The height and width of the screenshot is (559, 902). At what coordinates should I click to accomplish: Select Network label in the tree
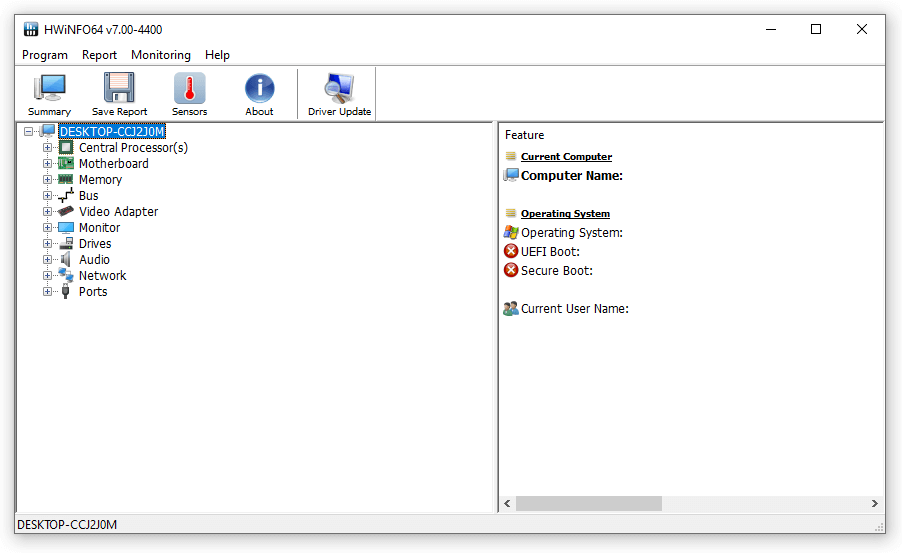(x=102, y=276)
